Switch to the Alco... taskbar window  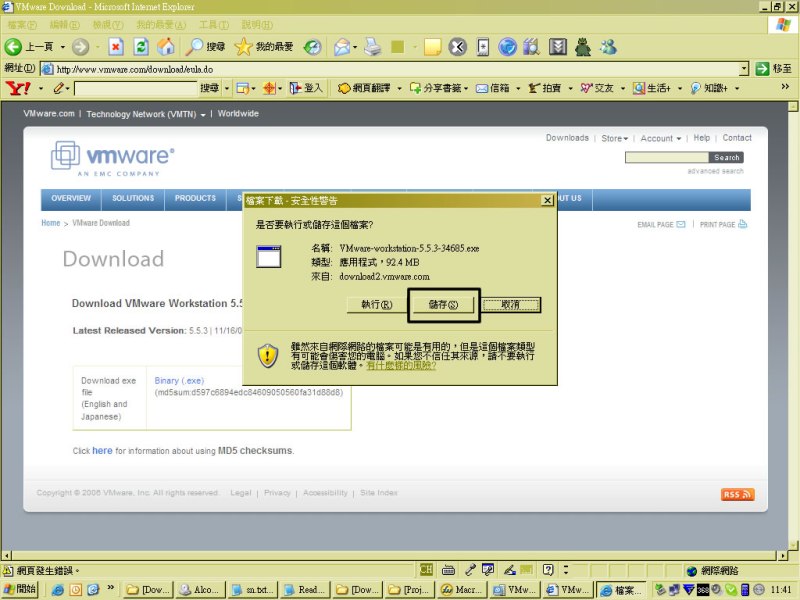(199, 590)
